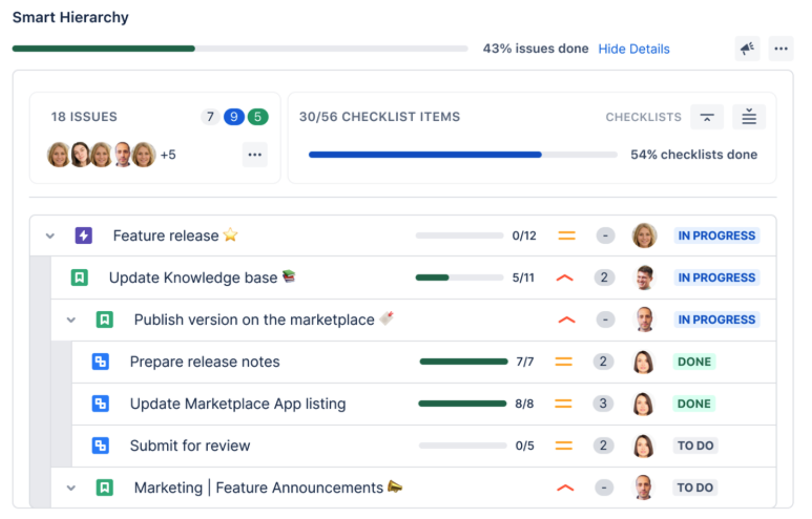Collapse Publish version on the marketplace
This screenshot has width=812, height=519.
[x=71, y=320]
